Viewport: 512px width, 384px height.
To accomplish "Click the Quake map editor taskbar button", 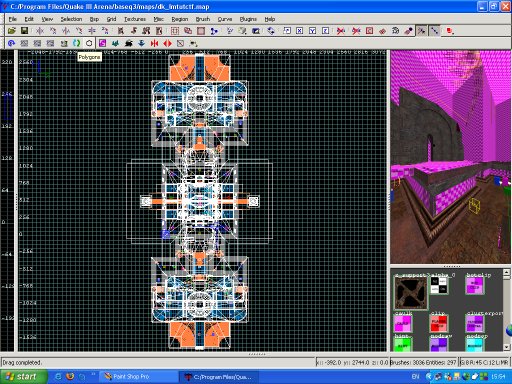I will coord(219,377).
